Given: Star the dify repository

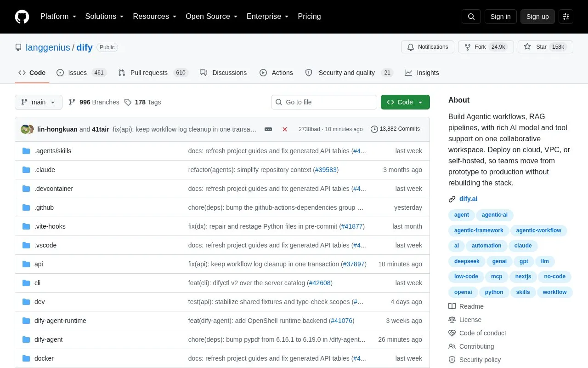Looking at the screenshot, I should click(x=545, y=47).
